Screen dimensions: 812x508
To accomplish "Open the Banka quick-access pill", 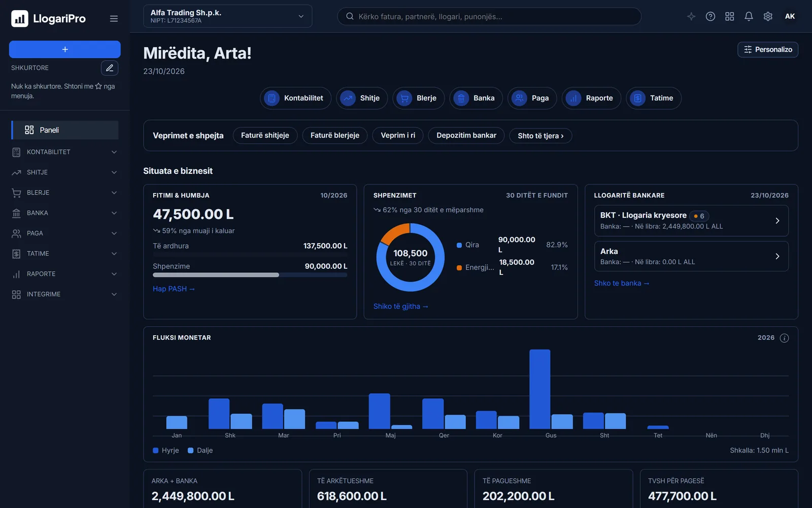I will (x=476, y=98).
